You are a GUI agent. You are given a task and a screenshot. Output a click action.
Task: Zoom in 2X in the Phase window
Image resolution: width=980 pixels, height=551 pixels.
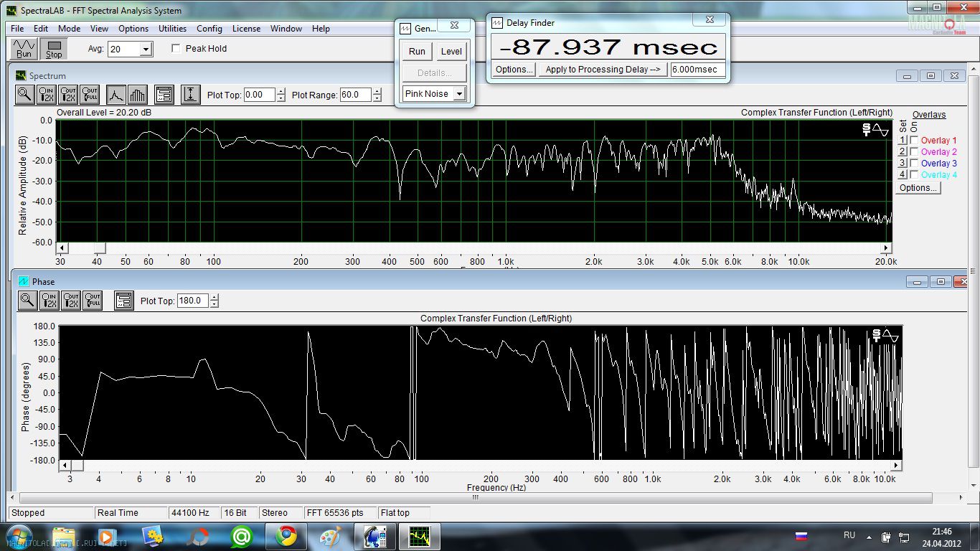[x=50, y=301]
